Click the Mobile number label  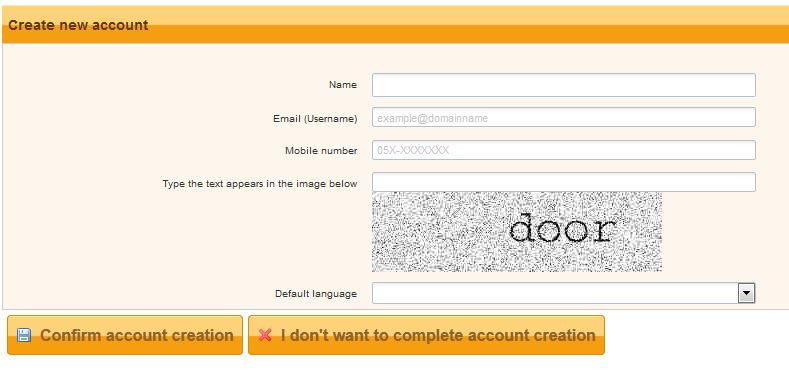click(321, 151)
